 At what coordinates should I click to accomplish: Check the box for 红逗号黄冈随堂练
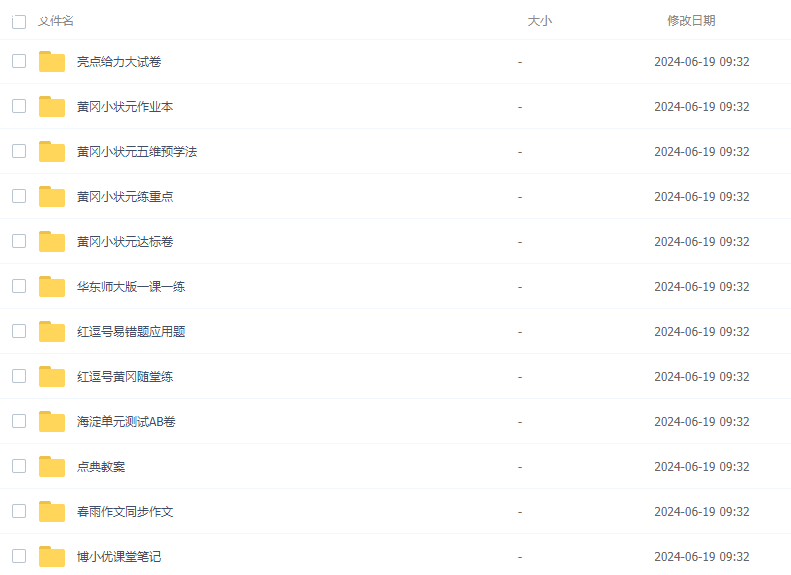click(x=19, y=376)
